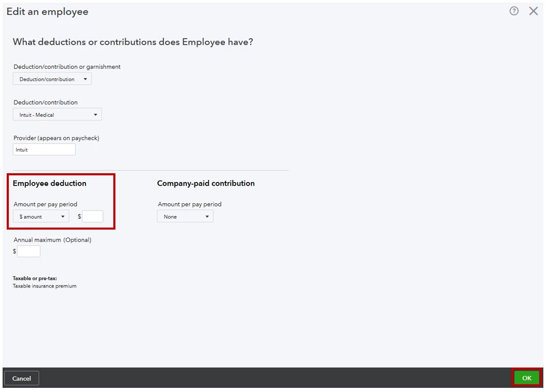Click the deductions or contributions question heading

click(x=133, y=42)
